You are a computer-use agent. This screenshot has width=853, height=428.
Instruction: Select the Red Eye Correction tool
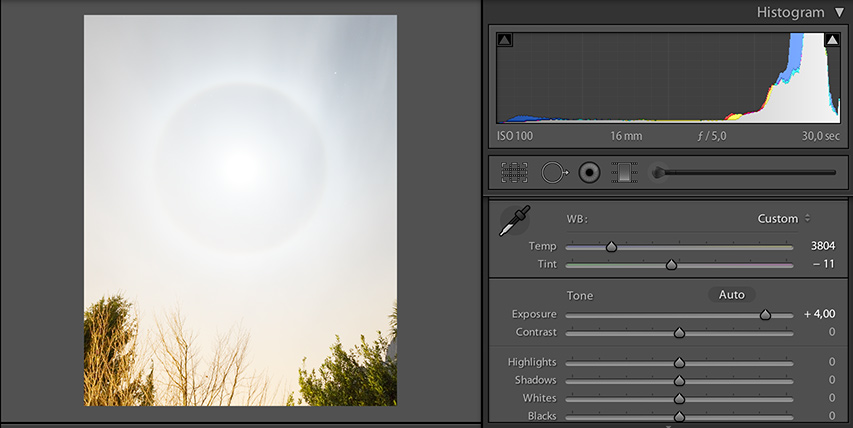coord(589,173)
